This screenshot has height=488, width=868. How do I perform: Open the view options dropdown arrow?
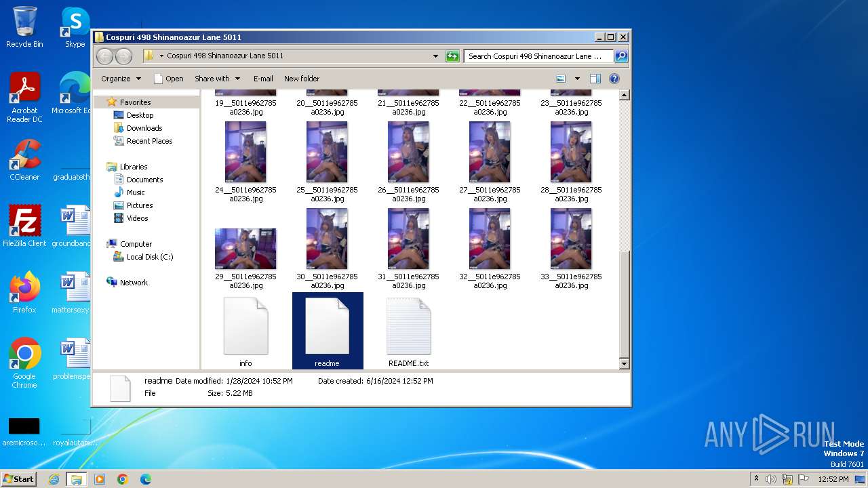click(x=577, y=79)
